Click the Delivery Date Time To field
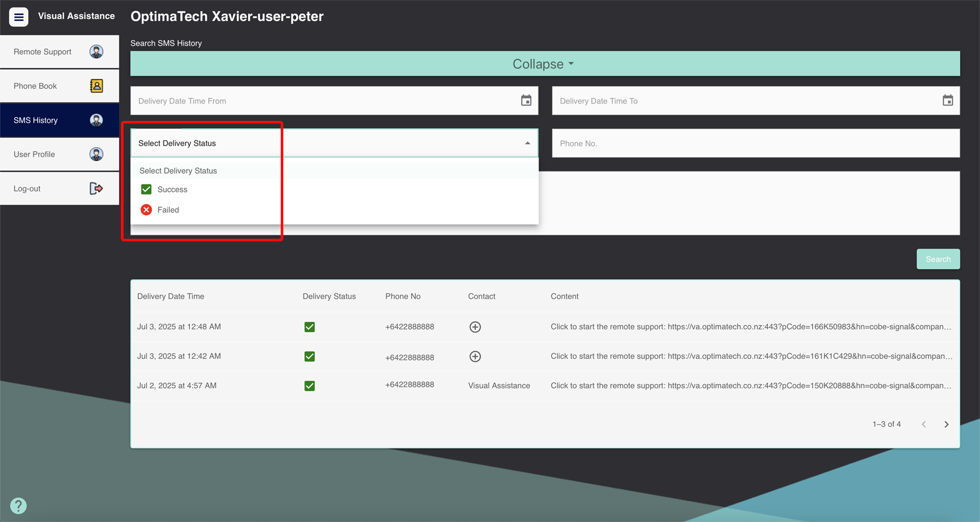980x522 pixels. (x=755, y=101)
